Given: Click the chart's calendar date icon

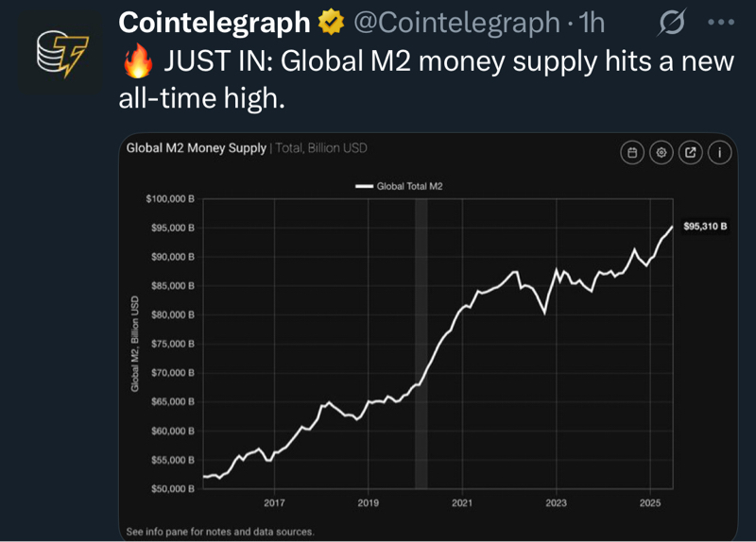Looking at the screenshot, I should click(x=632, y=152).
